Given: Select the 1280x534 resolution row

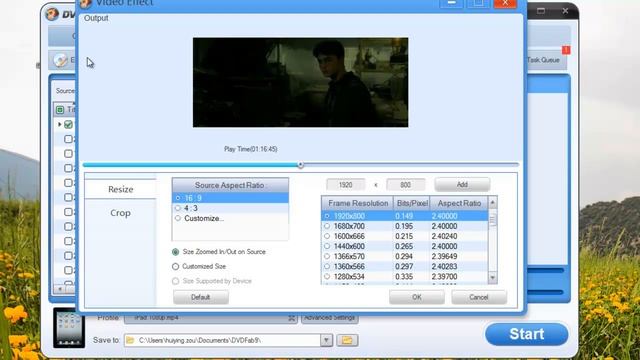Looking at the screenshot, I should tap(404, 277).
